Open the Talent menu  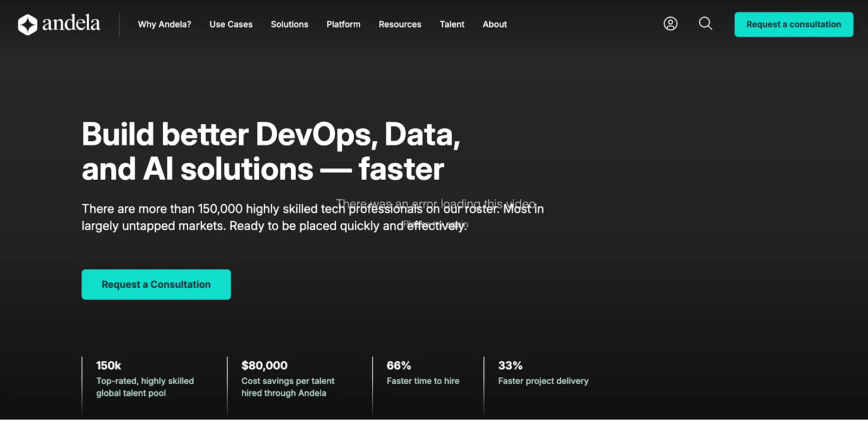(x=452, y=24)
